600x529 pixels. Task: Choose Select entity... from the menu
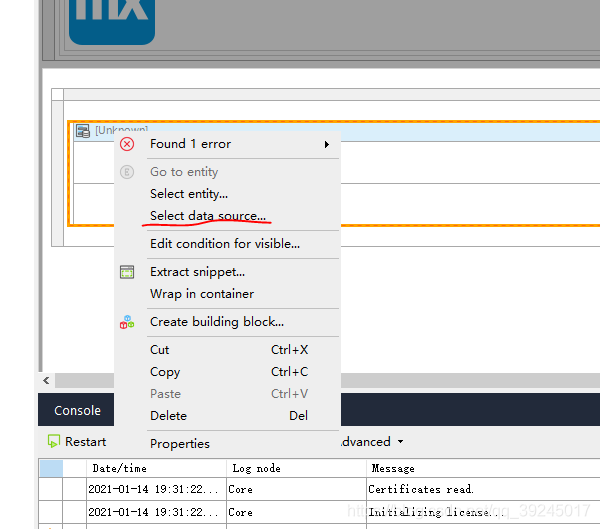click(189, 194)
